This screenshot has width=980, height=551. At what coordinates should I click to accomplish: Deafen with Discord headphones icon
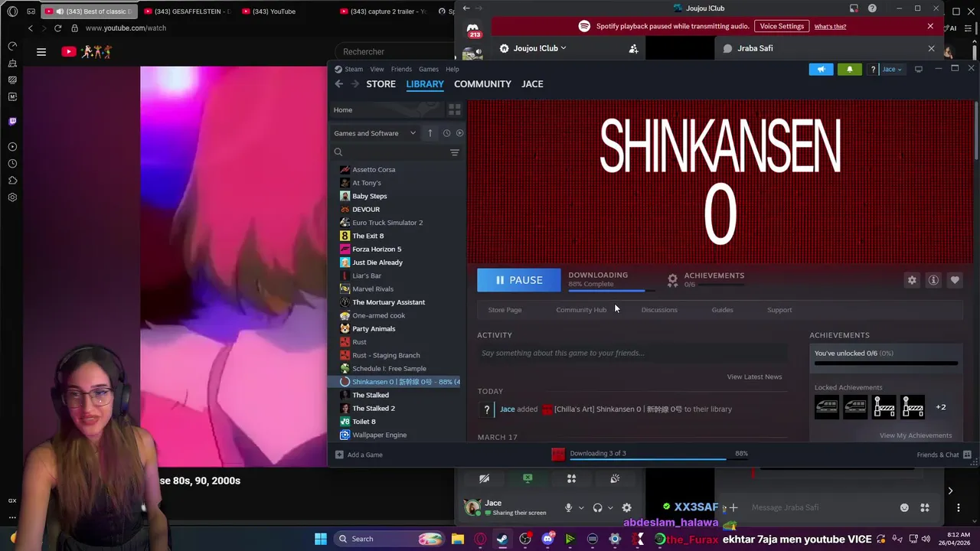[x=598, y=507]
